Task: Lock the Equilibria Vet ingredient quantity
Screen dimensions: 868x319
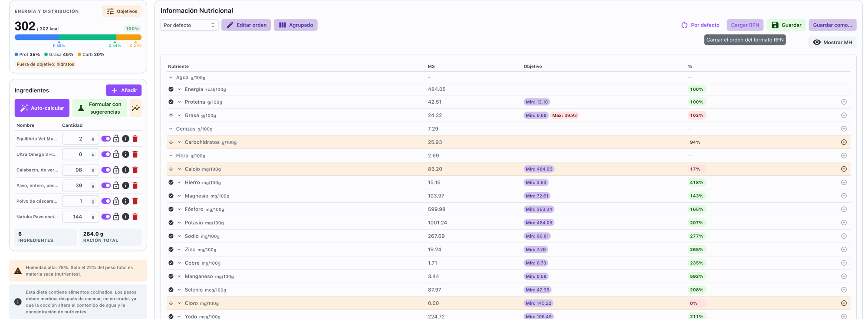Action: 116,139
